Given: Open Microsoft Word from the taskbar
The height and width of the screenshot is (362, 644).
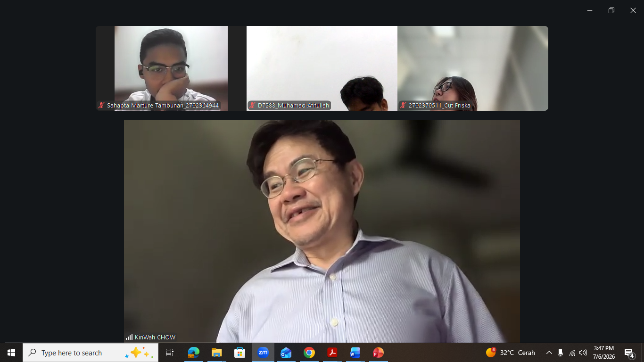Looking at the screenshot, I should pyautogui.click(x=355, y=353).
